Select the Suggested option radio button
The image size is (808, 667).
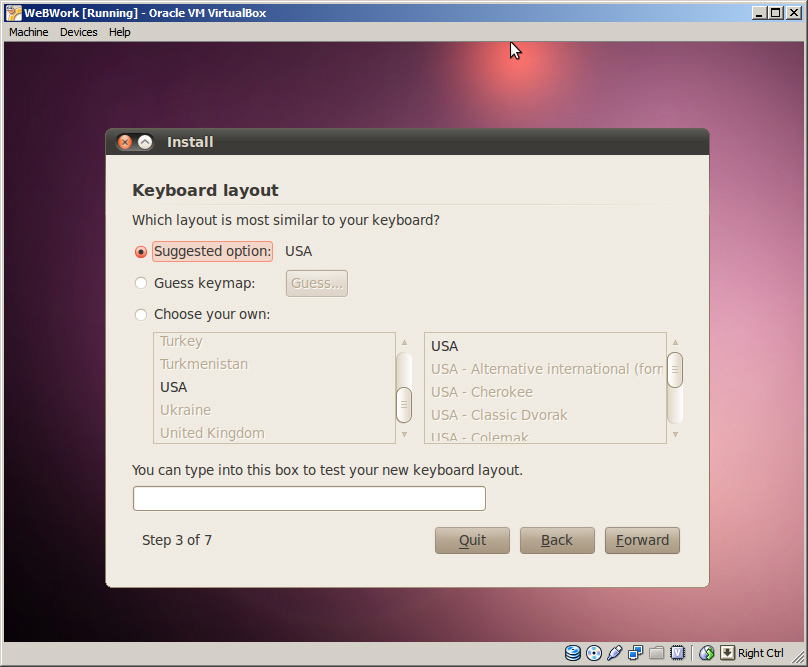141,252
